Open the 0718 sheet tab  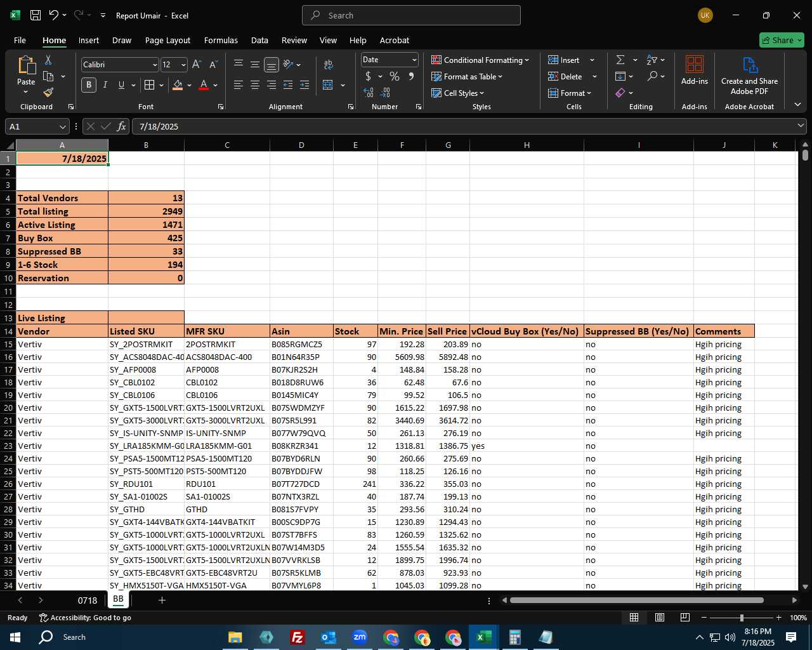click(x=88, y=600)
